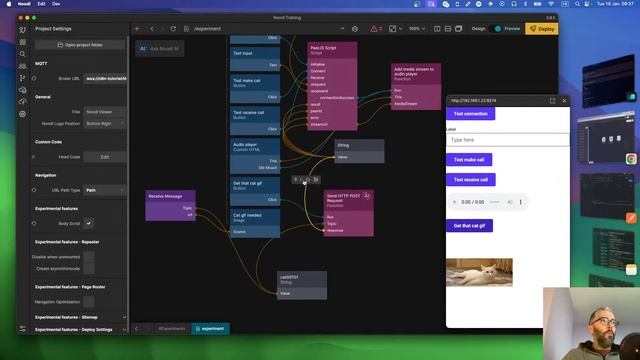Open the viewport size dropdown arrow
Image resolution: width=640 pixels, height=360 pixels.
400,29
